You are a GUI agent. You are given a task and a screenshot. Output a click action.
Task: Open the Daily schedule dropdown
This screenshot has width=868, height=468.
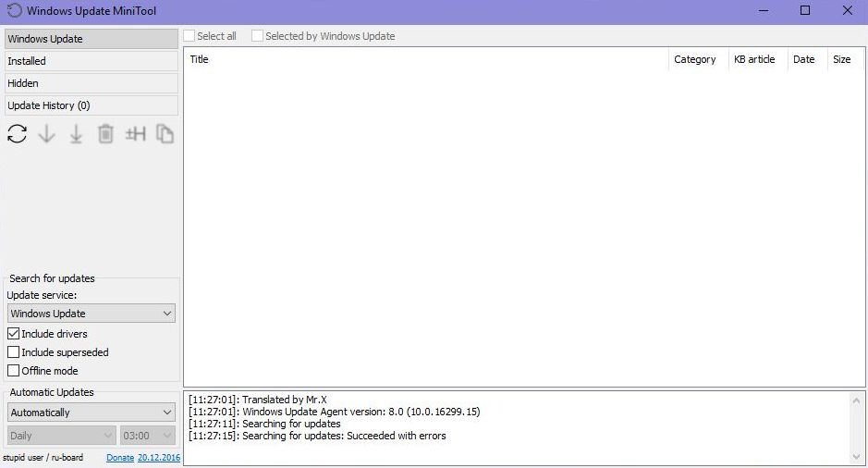pyautogui.click(x=61, y=436)
